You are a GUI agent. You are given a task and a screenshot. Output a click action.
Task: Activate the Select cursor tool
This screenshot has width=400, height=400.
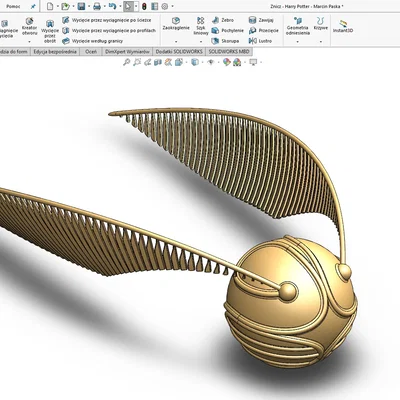pyautogui.click(x=128, y=6)
